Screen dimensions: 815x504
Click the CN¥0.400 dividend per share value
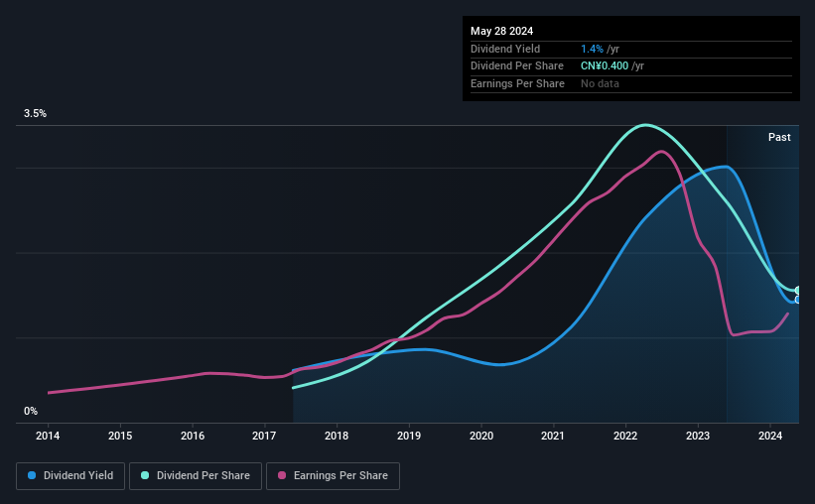[x=605, y=66]
